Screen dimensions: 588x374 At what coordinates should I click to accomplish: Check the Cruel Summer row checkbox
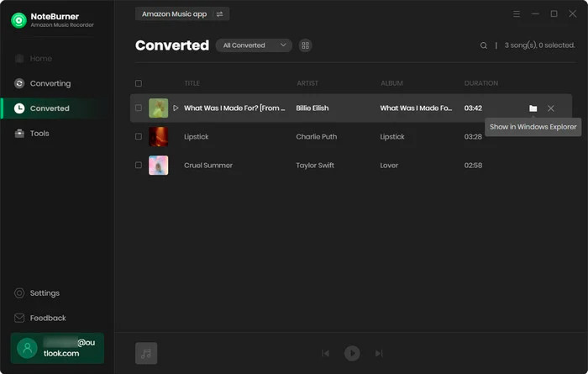pos(139,165)
